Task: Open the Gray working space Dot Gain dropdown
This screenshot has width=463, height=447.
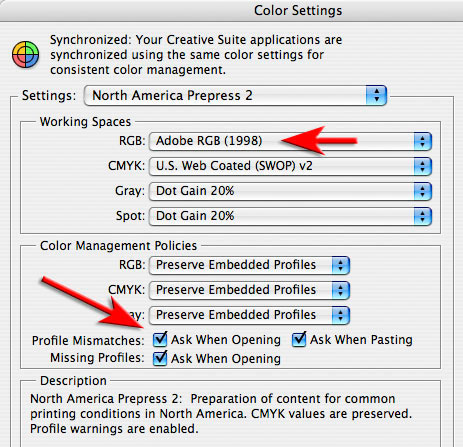Action: (290, 191)
